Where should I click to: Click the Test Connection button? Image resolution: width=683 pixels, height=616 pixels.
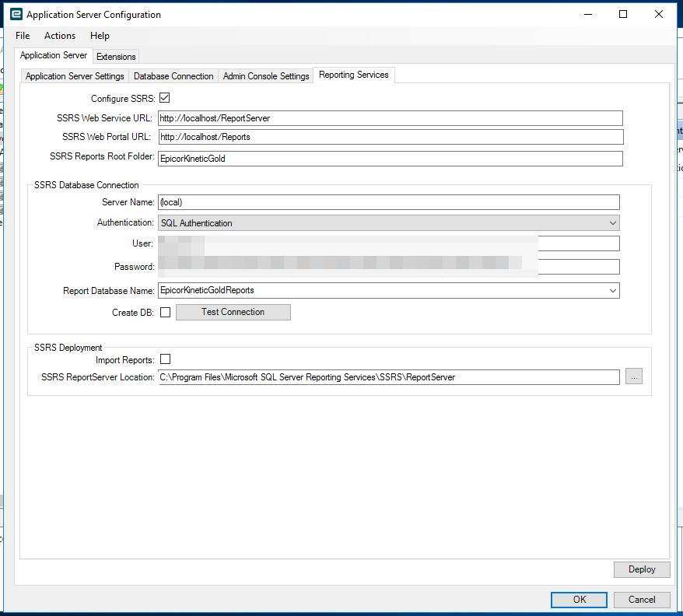point(233,311)
